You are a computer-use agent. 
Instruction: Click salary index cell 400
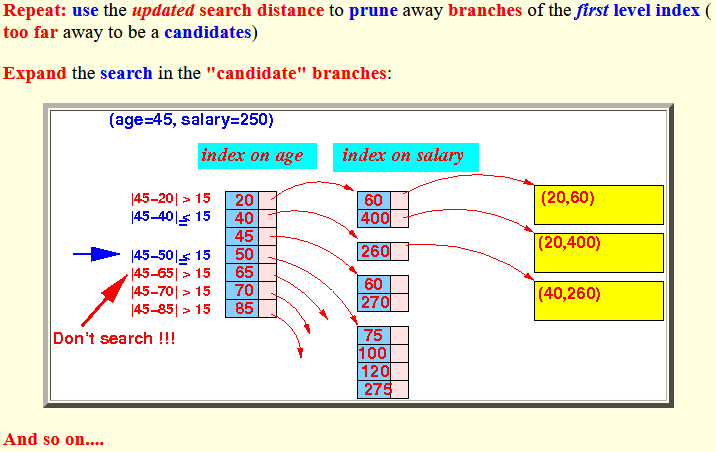pyautogui.click(x=374, y=218)
